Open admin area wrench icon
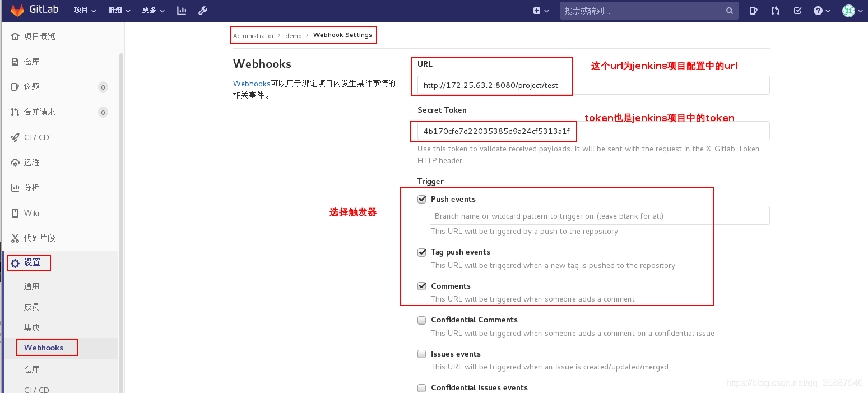This screenshot has height=393, width=868. coord(203,10)
